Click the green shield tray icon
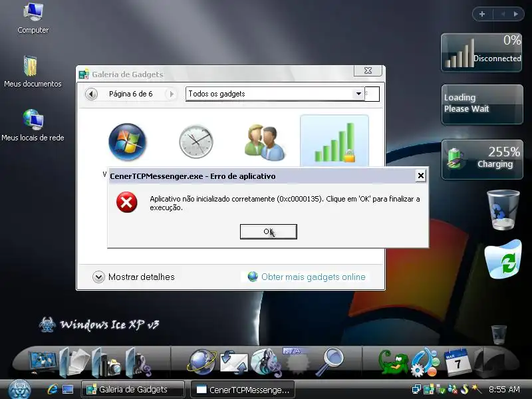The image size is (532, 399). (440, 390)
